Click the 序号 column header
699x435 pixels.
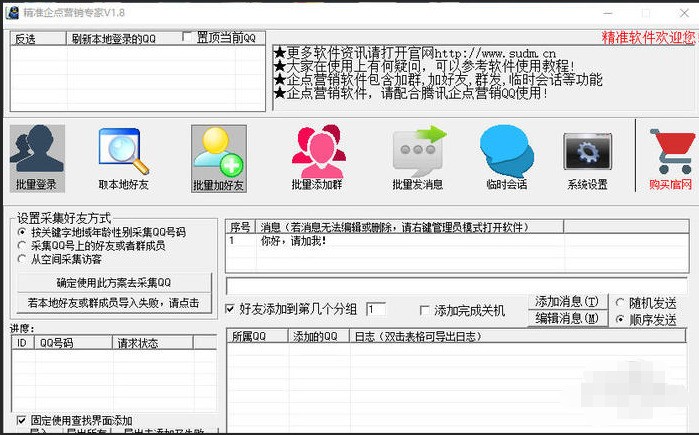point(240,227)
